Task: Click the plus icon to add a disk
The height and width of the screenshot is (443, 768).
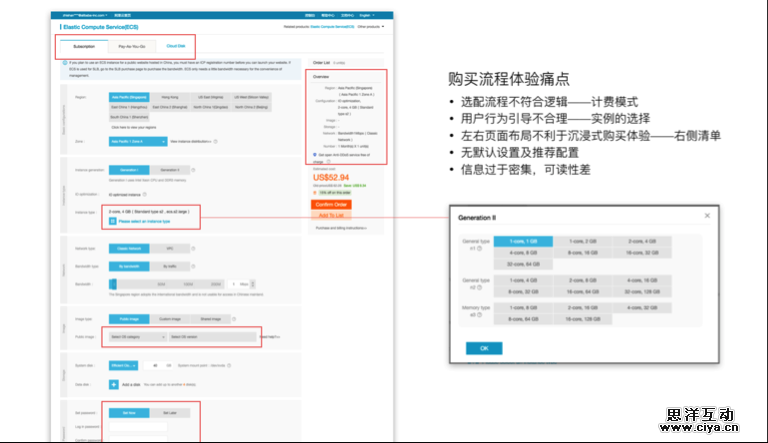Action: tap(114, 384)
